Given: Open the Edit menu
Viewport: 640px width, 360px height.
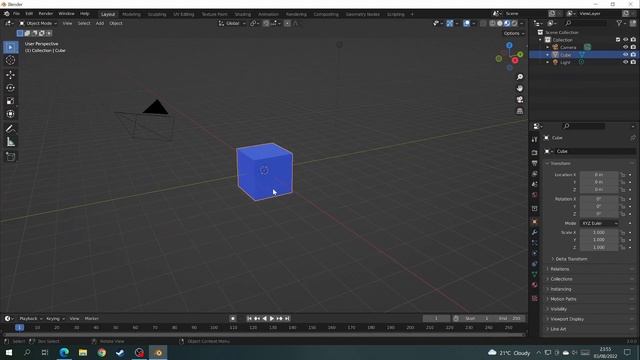Looking at the screenshot, I should (x=29, y=13).
